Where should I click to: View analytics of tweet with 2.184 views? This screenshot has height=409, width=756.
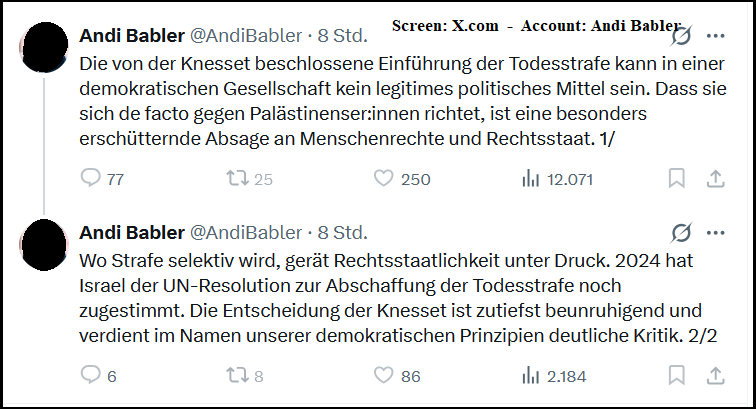click(531, 376)
